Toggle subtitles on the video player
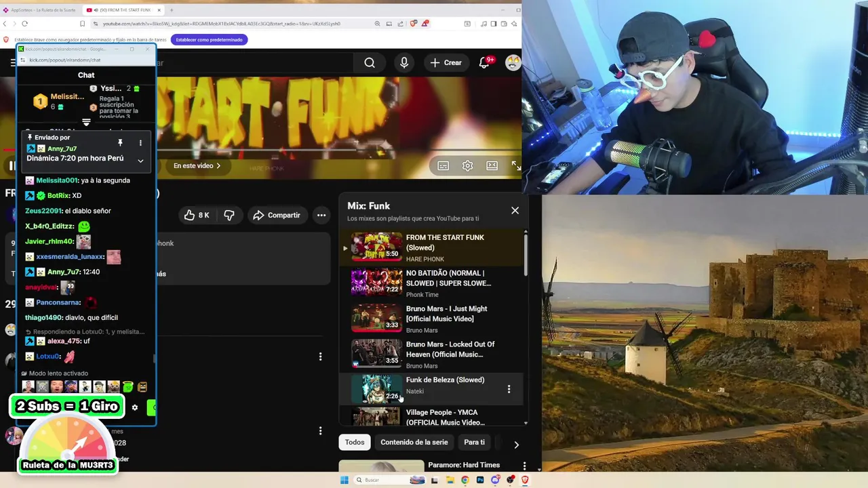Screen dimensions: 868x488 tap(443, 165)
